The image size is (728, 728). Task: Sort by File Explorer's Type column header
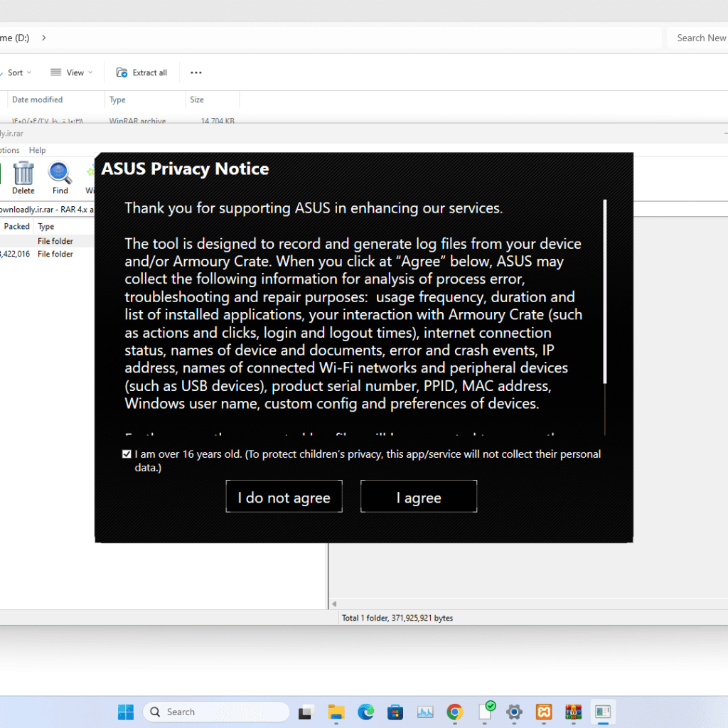[x=145, y=100]
